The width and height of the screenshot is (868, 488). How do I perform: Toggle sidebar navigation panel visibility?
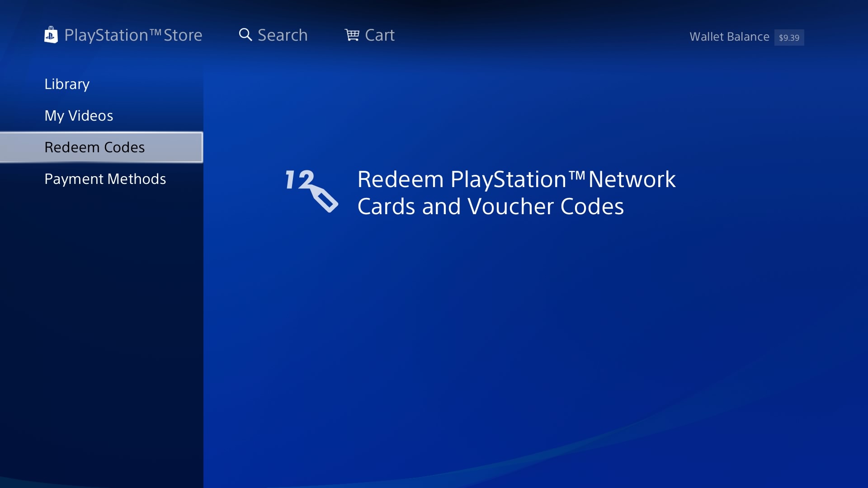pos(51,34)
